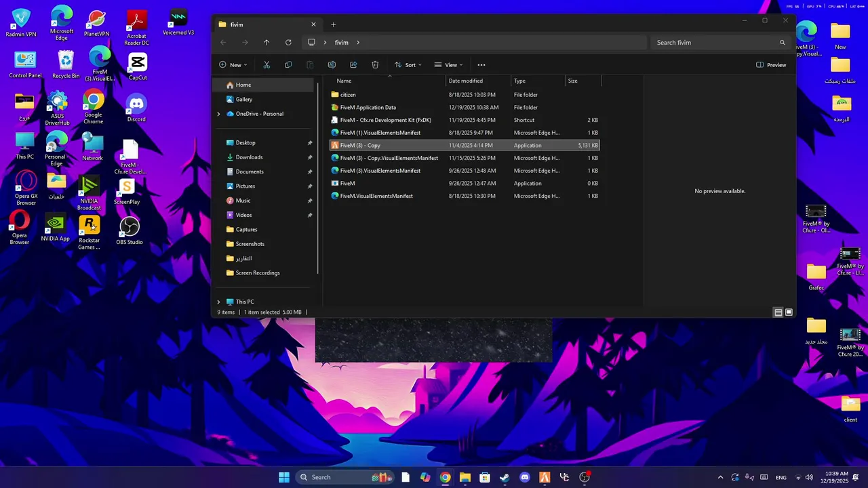The image size is (868, 488).
Task: Open Voicemod V3 desktop icon
Action: [178, 22]
